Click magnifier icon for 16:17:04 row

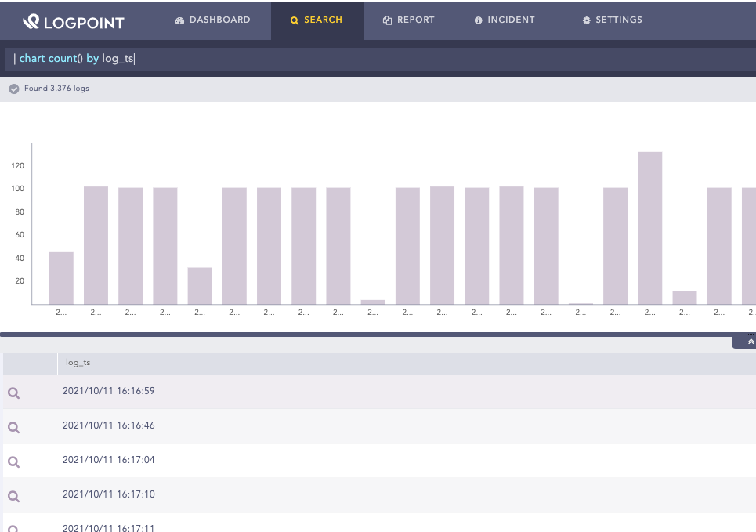[13, 461]
